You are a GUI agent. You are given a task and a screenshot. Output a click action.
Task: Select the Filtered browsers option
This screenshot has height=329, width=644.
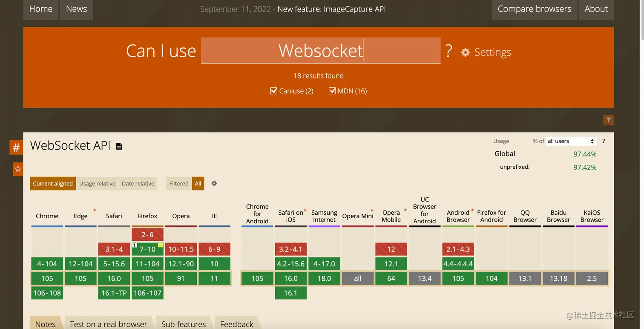point(179,184)
